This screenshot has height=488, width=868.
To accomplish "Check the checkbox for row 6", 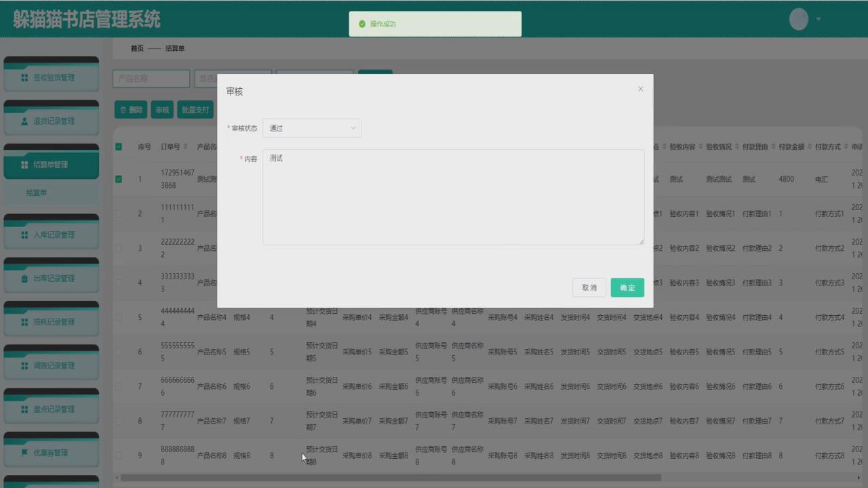I will coord(119,352).
